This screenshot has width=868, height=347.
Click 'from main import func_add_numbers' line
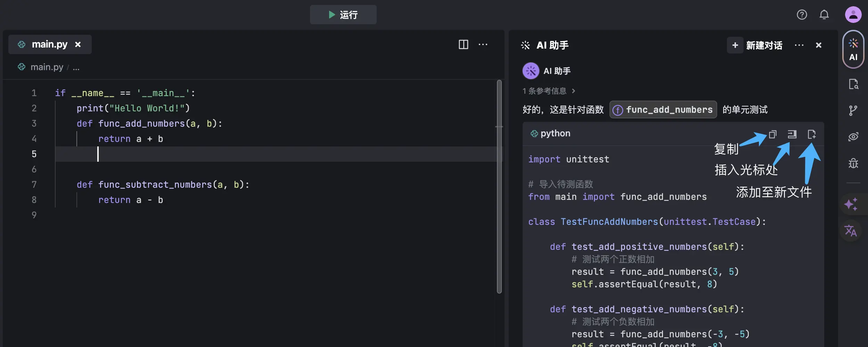pyautogui.click(x=617, y=197)
